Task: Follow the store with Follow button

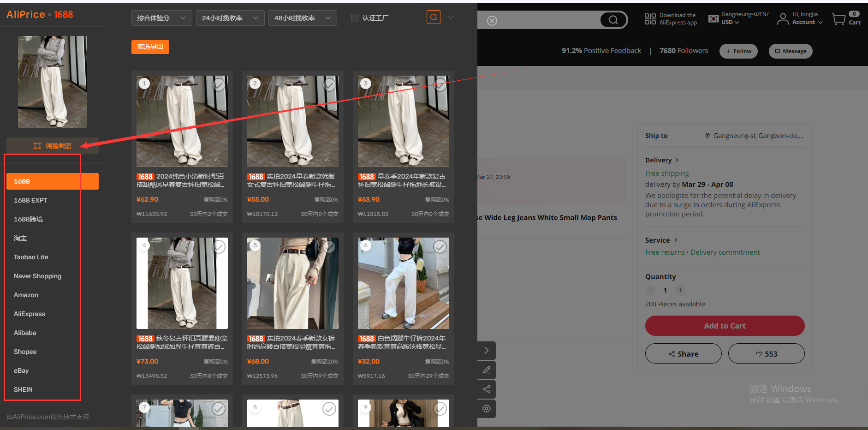Action: [x=739, y=51]
